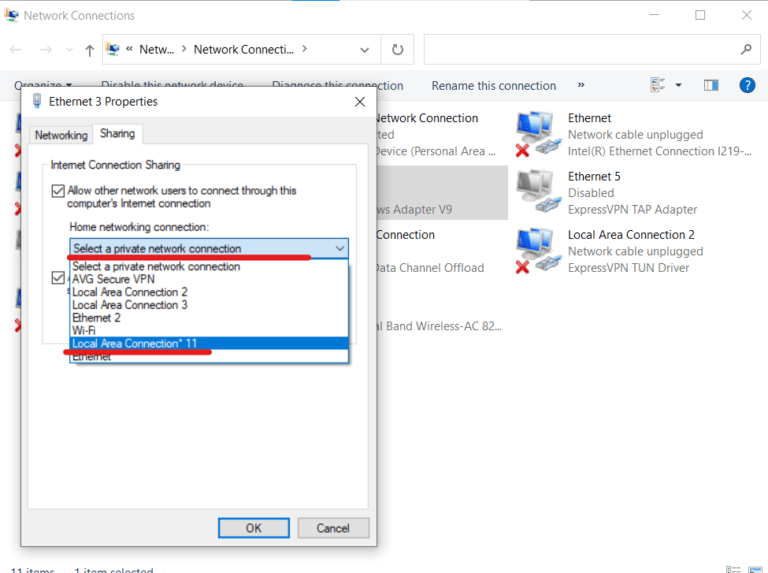Open the change view options dropdown arrow

678,85
